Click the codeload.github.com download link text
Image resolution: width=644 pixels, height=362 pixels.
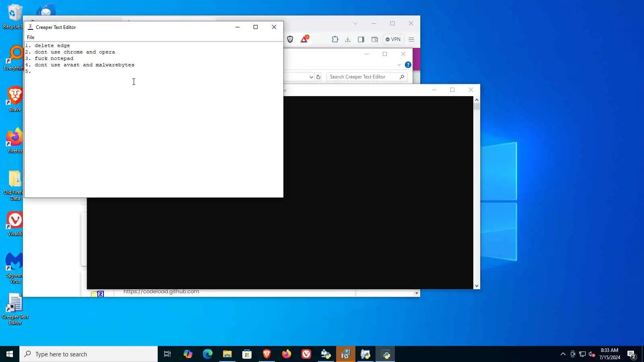(x=161, y=292)
